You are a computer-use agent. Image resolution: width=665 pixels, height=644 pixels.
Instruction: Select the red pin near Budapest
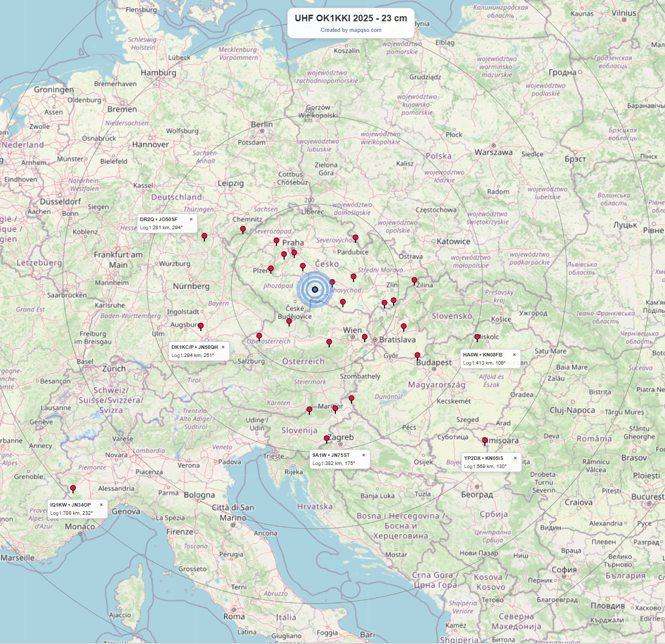(417, 355)
